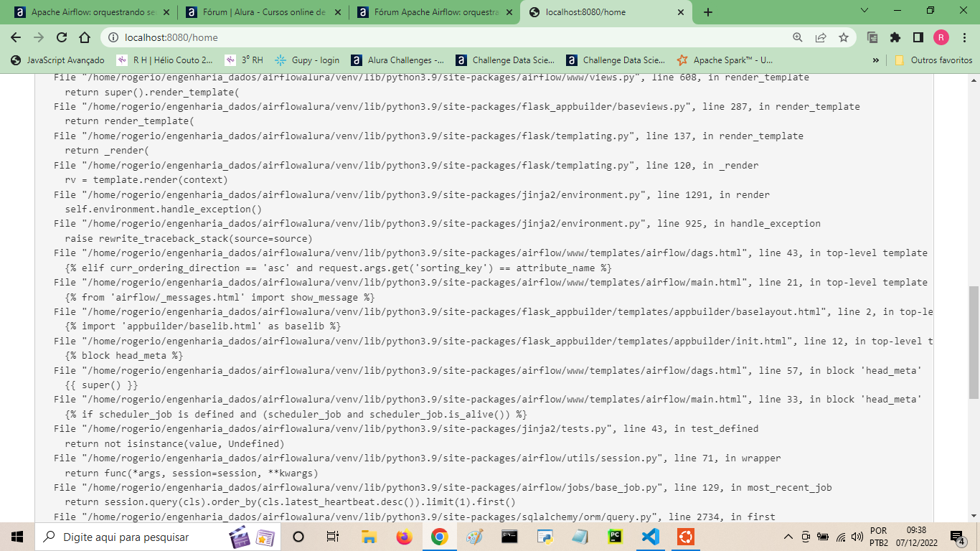Click 'self.environment.handle_exception()' line
The width and height of the screenshot is (980, 551).
click(x=164, y=209)
